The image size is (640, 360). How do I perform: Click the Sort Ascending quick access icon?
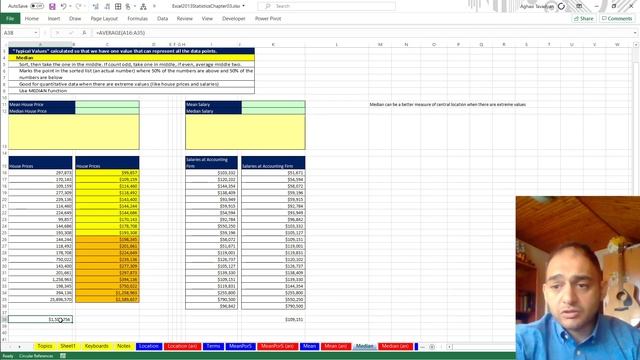click(x=96, y=7)
